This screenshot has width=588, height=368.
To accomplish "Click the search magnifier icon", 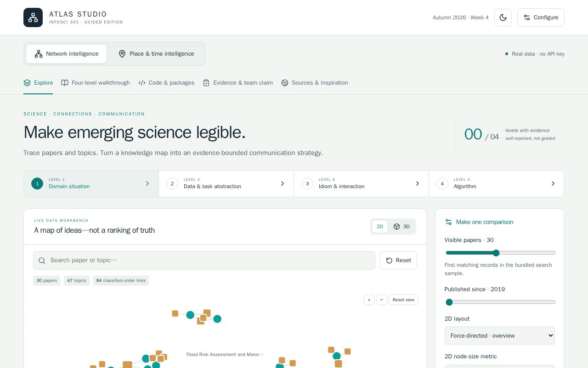I will 42,261.
